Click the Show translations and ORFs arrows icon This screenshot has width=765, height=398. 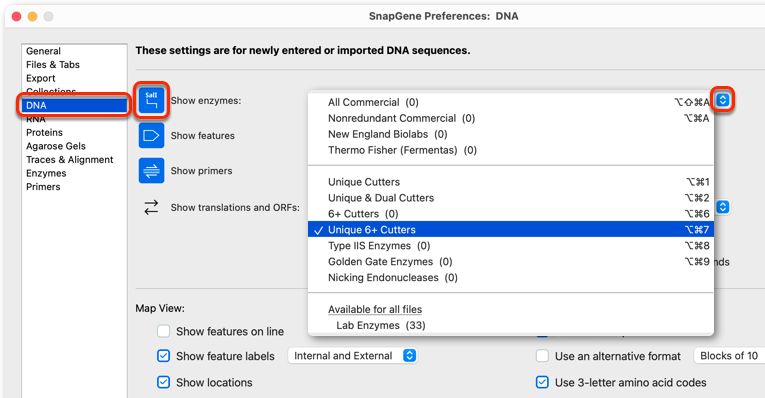(151, 207)
